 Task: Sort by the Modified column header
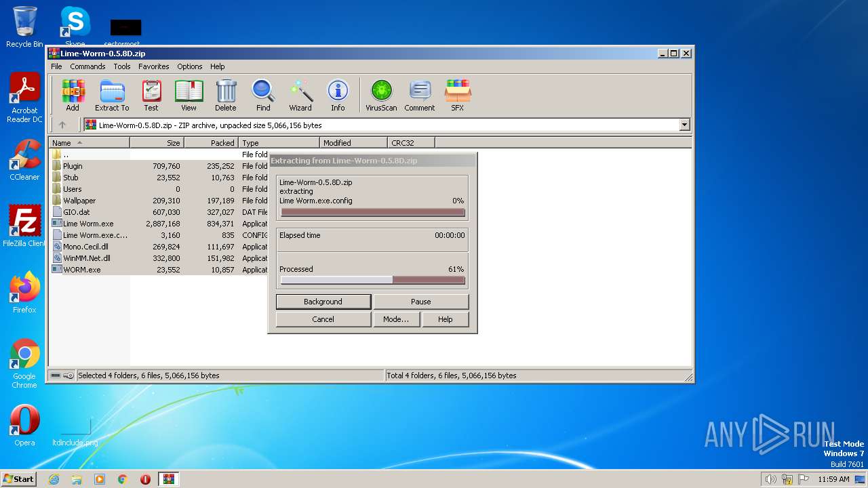click(353, 143)
